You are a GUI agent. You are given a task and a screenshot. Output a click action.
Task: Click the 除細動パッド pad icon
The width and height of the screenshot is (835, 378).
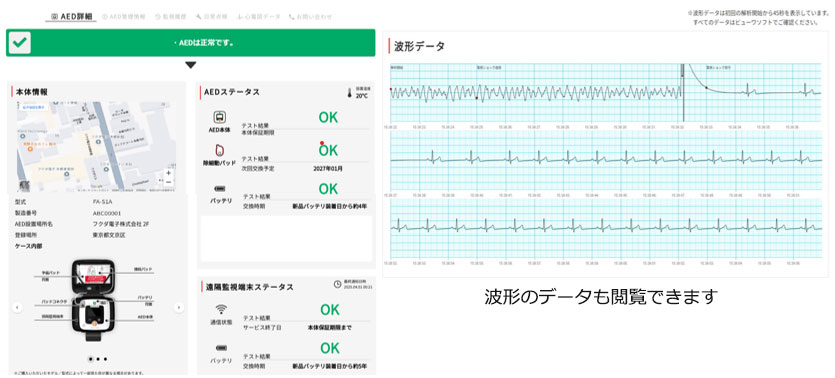click(x=218, y=151)
